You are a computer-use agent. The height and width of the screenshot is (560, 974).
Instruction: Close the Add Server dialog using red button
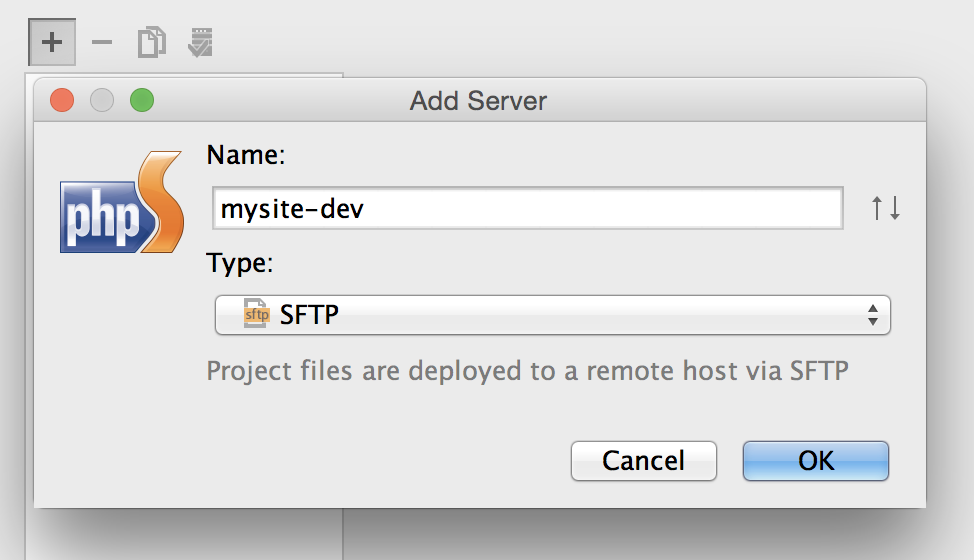coord(62,100)
